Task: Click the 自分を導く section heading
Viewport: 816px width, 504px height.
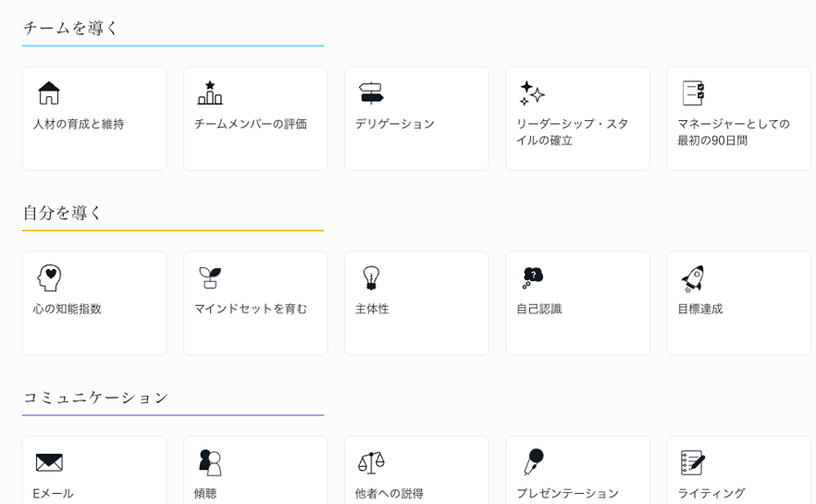Action: (63, 213)
